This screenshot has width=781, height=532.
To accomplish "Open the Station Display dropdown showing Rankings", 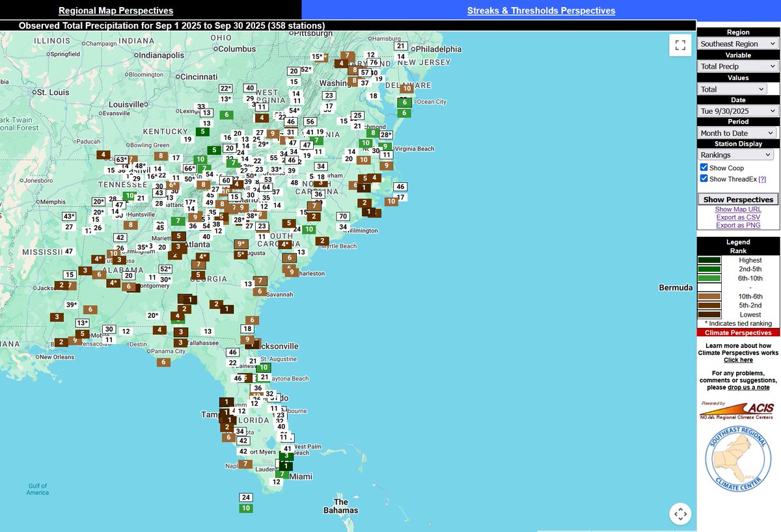I will point(735,155).
